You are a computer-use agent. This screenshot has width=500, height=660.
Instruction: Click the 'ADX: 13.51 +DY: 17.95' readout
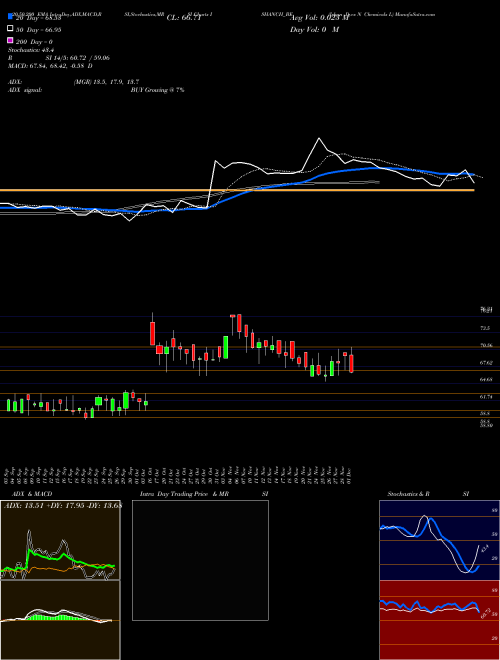coord(45,506)
